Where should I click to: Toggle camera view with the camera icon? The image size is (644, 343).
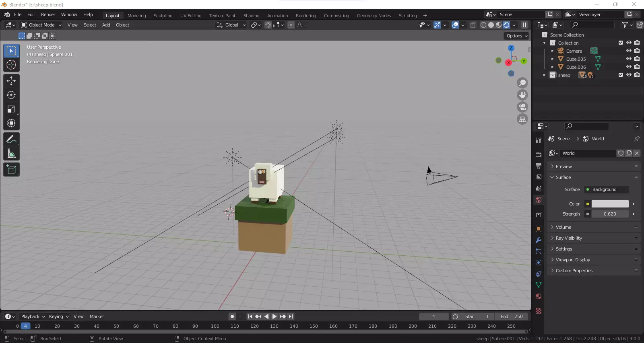coord(522,107)
